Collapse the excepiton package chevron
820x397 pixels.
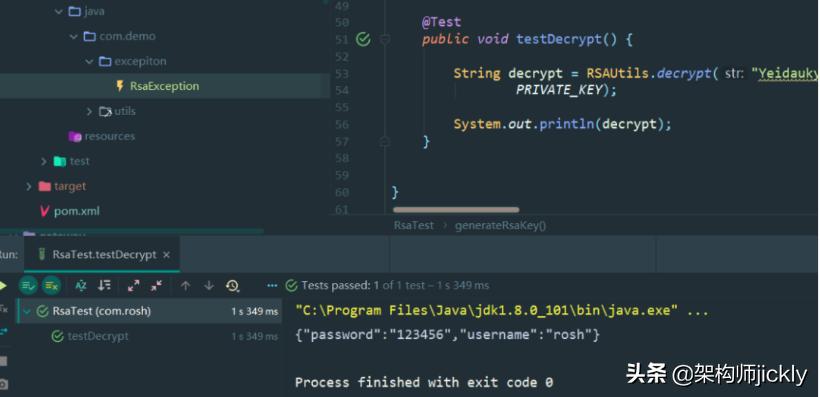click(x=89, y=61)
